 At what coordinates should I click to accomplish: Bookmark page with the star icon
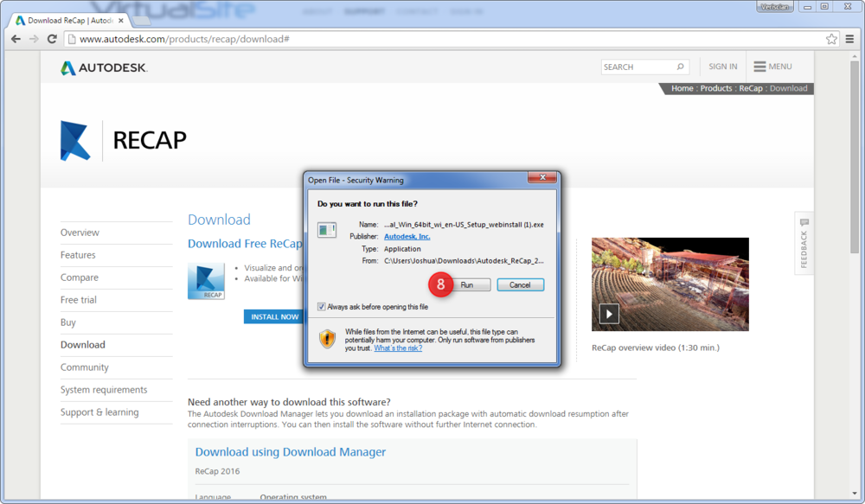click(831, 39)
